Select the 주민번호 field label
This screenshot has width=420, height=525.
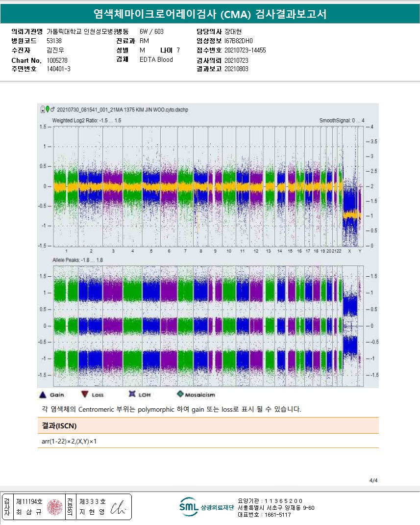tap(24, 69)
